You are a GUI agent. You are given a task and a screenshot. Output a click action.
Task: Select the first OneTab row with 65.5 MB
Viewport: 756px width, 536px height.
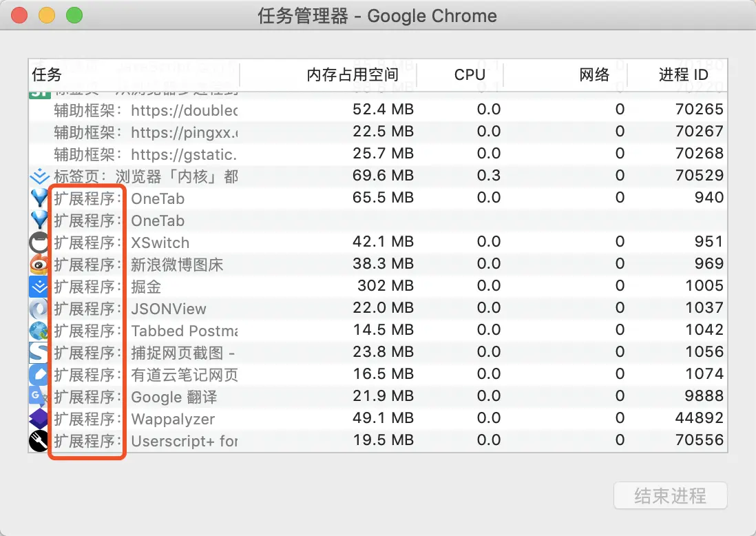[378, 198]
